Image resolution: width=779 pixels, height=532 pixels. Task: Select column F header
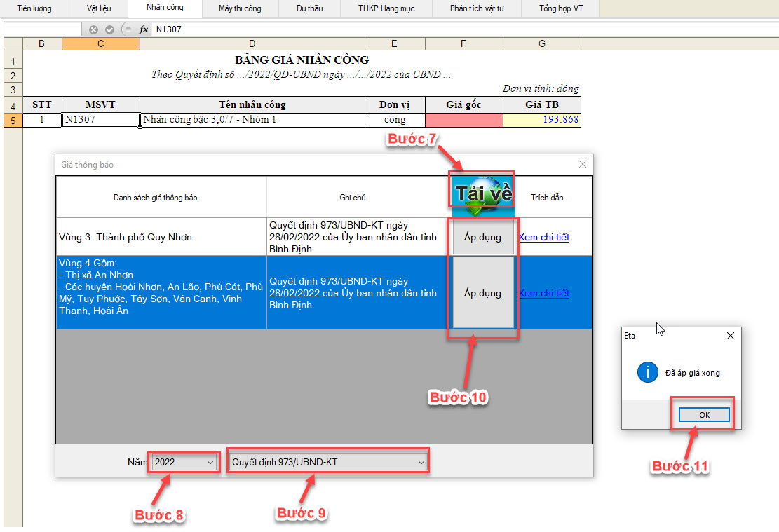point(464,43)
